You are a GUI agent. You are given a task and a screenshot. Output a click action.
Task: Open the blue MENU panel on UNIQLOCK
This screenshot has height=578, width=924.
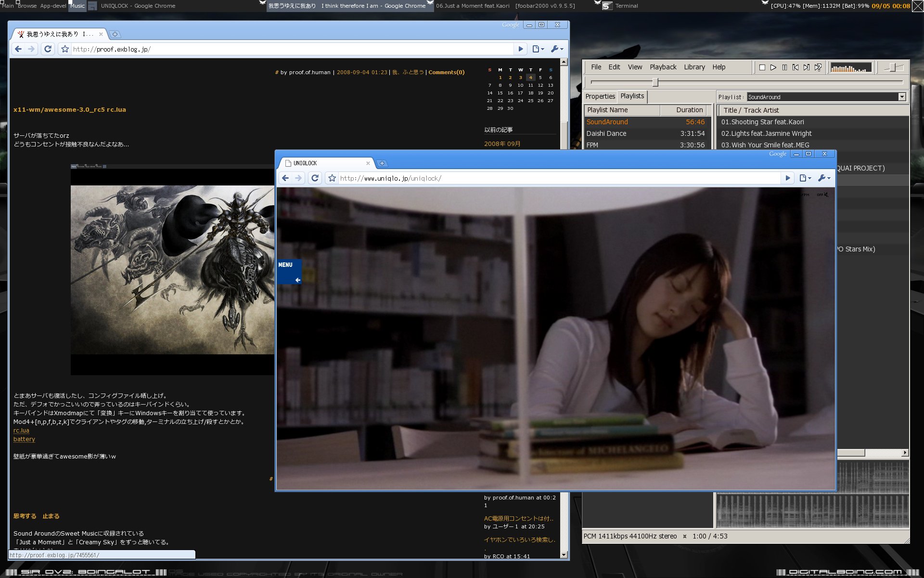click(289, 272)
